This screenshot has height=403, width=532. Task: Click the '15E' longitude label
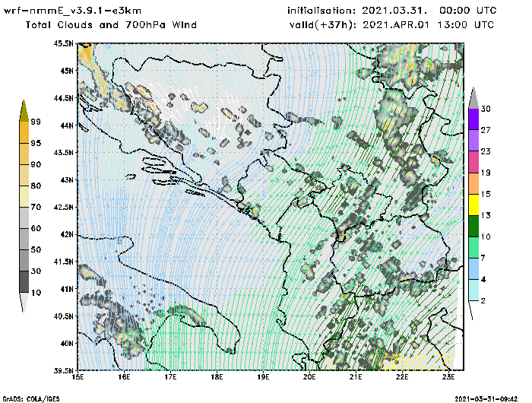click(78, 377)
